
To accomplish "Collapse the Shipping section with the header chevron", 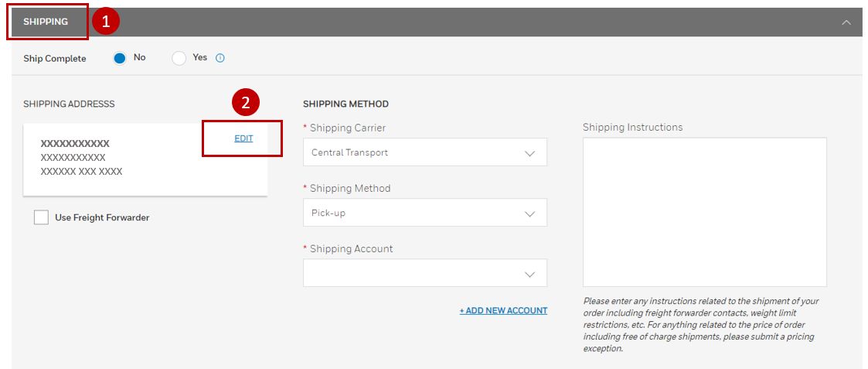I will pos(846,22).
